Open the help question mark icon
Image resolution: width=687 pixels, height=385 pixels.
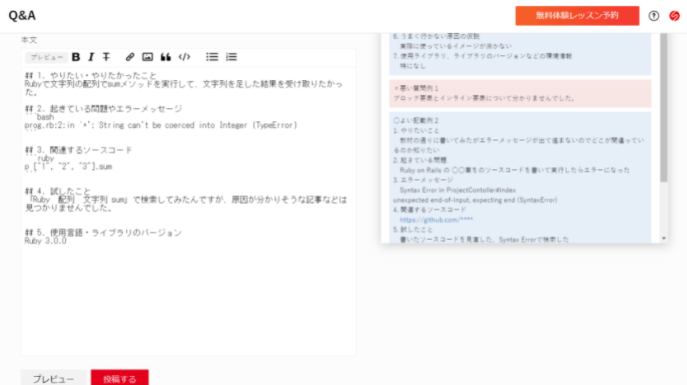click(654, 16)
